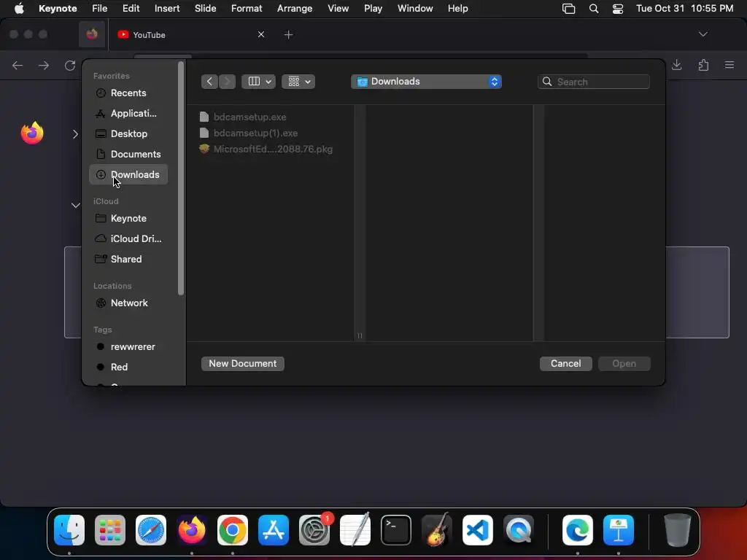Open App Store from the Dock

274,530
